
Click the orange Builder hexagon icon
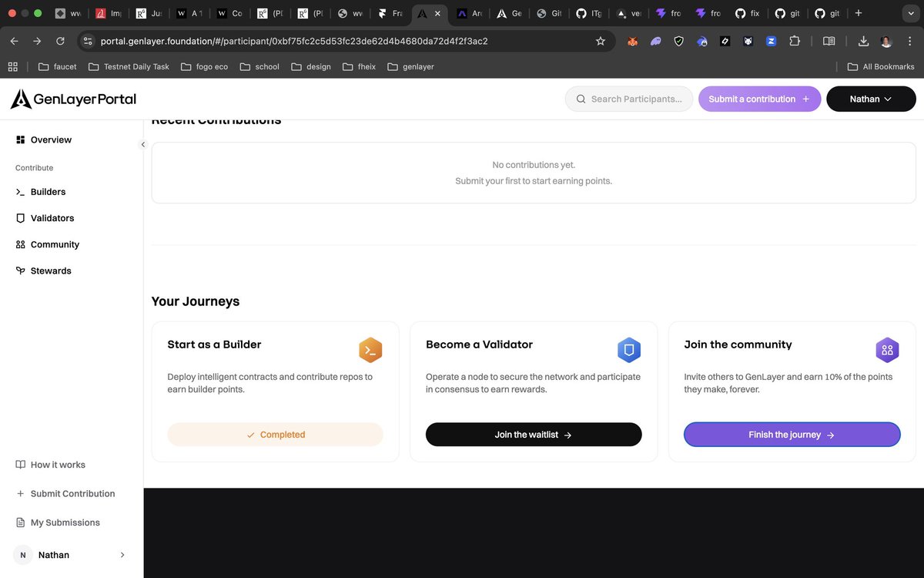click(x=370, y=350)
